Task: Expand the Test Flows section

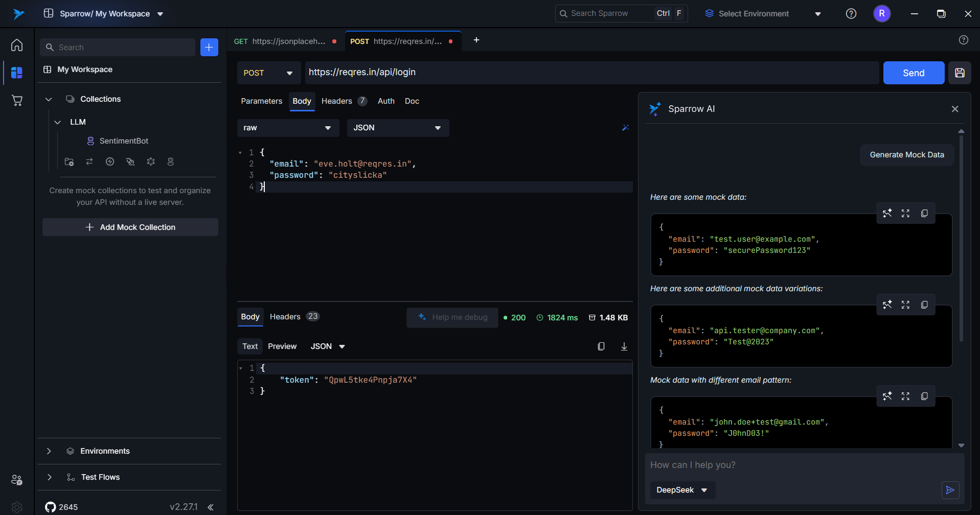Action: click(x=49, y=477)
